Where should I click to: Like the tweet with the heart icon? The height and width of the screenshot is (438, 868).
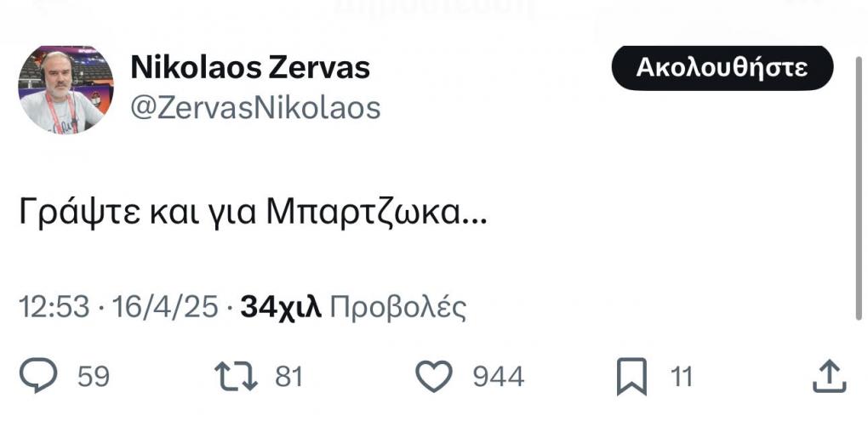click(x=434, y=376)
